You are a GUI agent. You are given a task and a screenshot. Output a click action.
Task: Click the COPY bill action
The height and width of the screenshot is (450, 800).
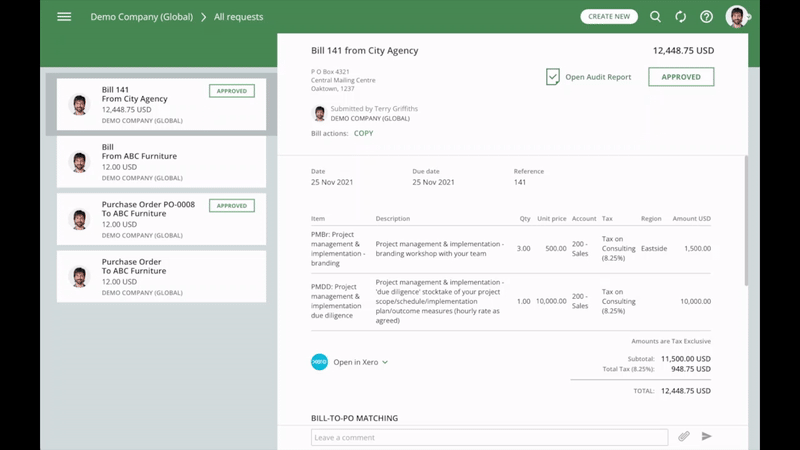(x=363, y=133)
